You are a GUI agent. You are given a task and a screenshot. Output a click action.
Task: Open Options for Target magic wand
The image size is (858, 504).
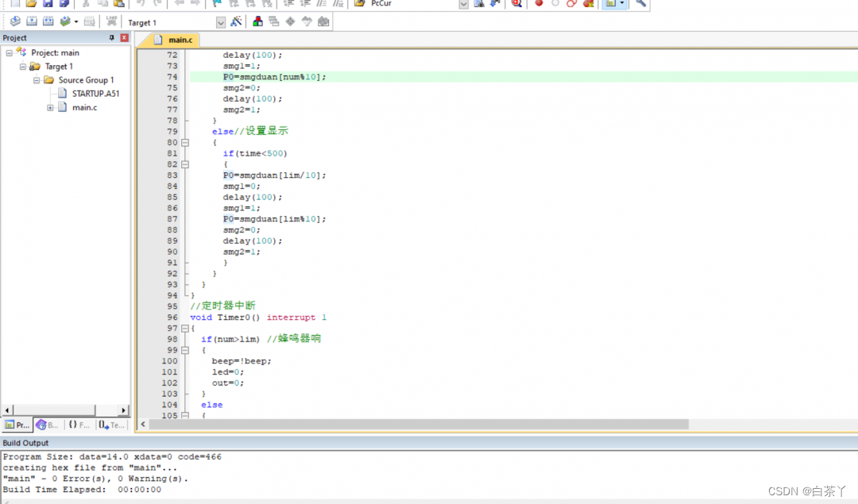click(236, 22)
